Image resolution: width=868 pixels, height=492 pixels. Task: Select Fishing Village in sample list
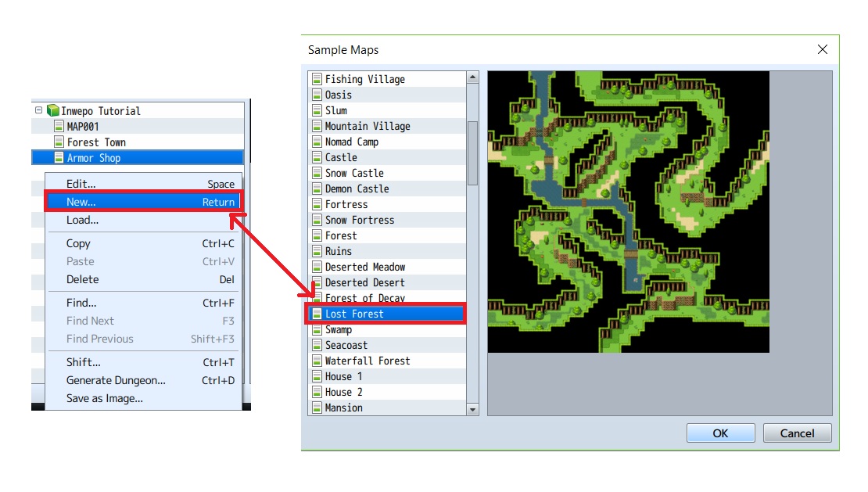tap(388, 79)
